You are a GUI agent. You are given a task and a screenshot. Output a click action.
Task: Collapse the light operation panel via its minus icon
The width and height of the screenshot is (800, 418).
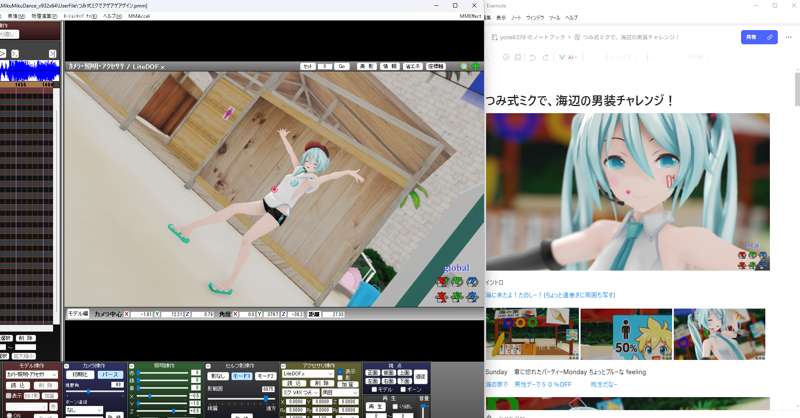click(132, 366)
